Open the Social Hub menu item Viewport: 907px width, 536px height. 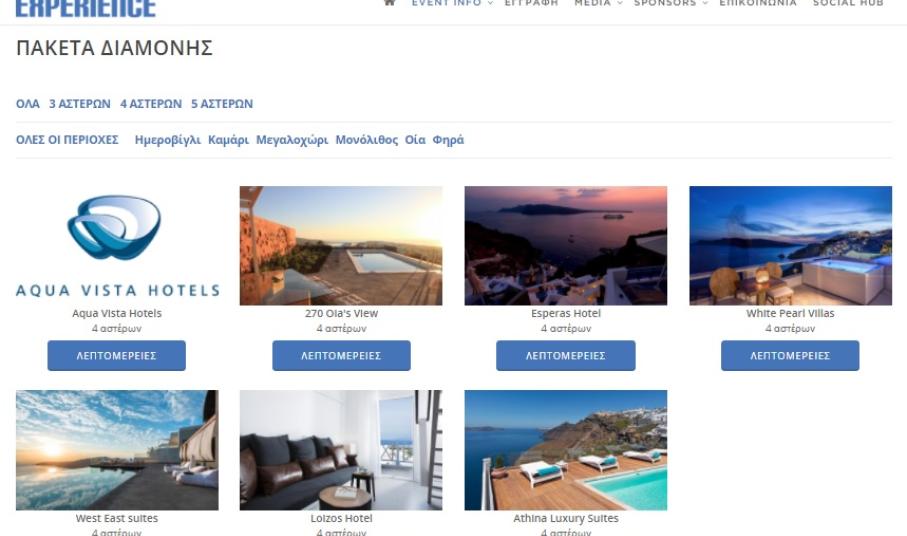click(848, 3)
